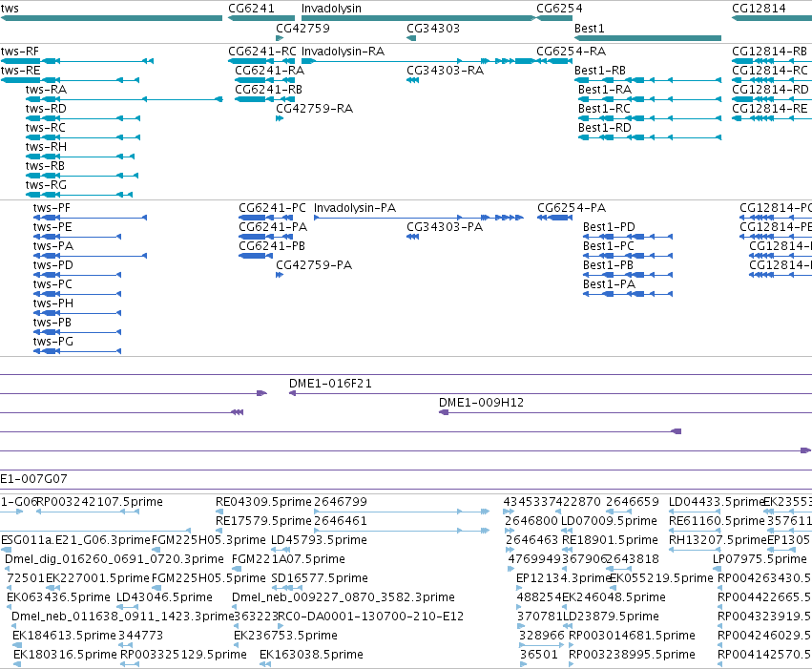Select transcript tws-RH

click(x=46, y=147)
